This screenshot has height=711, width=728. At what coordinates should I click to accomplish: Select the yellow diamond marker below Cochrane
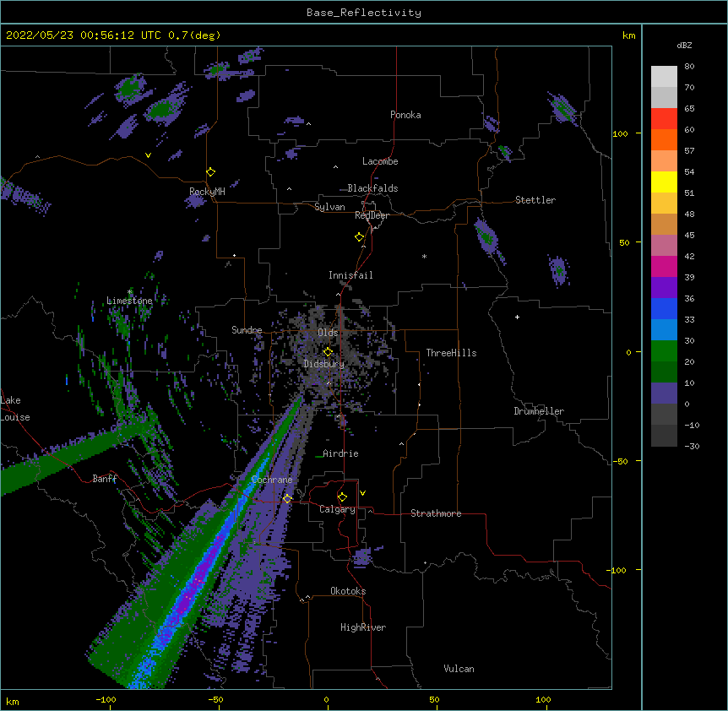point(287,498)
